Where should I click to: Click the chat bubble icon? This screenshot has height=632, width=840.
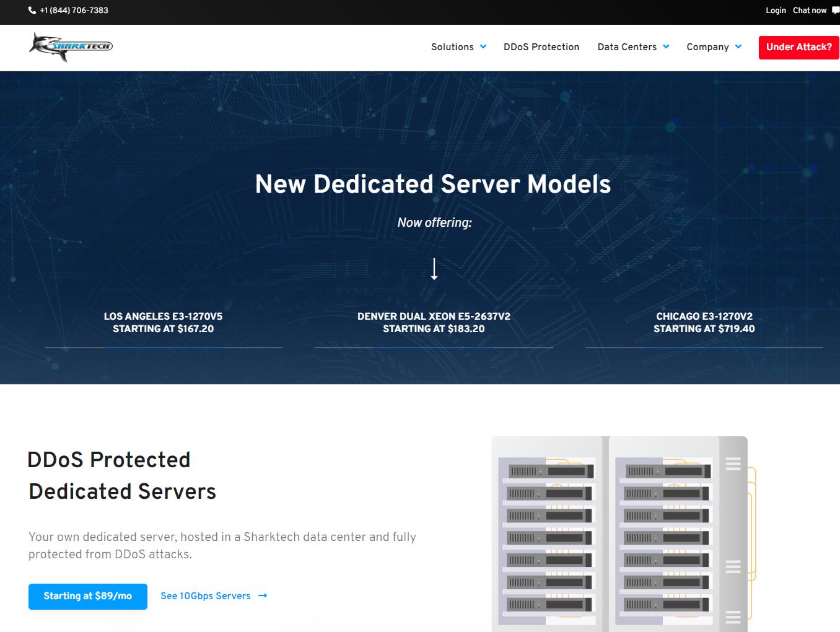(x=836, y=11)
